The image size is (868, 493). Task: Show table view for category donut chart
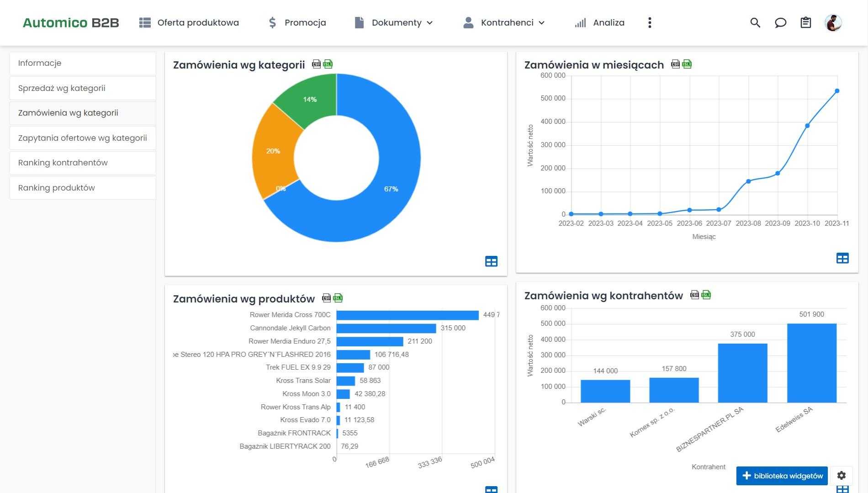[491, 261]
